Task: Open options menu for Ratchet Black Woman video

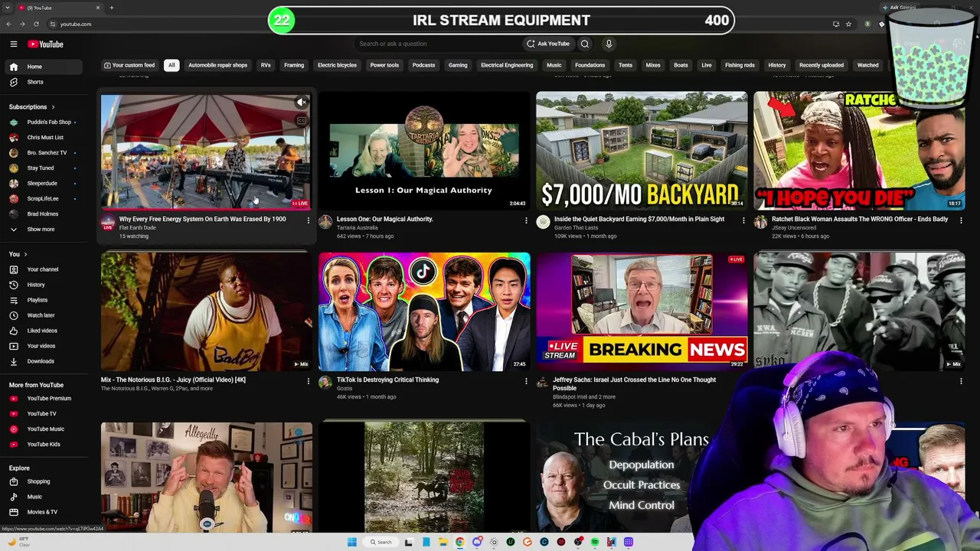Action: [x=960, y=220]
